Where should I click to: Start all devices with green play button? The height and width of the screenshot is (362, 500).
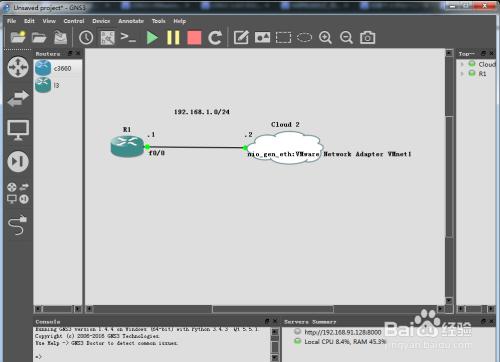152,38
